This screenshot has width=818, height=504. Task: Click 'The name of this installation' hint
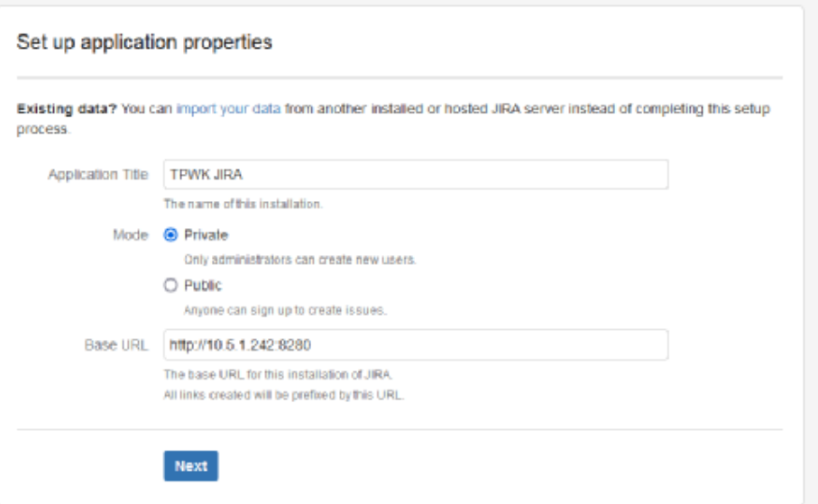(243, 204)
